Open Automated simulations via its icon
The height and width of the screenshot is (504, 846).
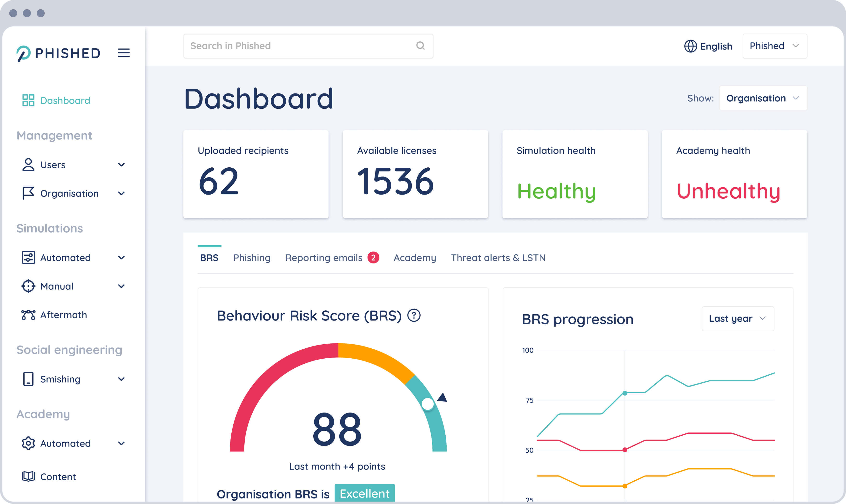click(28, 257)
